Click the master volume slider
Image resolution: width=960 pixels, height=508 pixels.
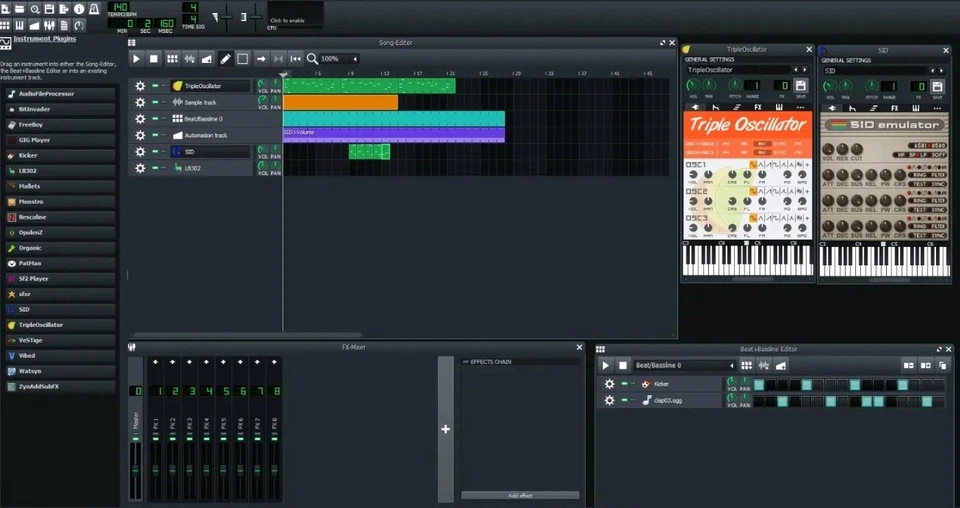[x=227, y=17]
